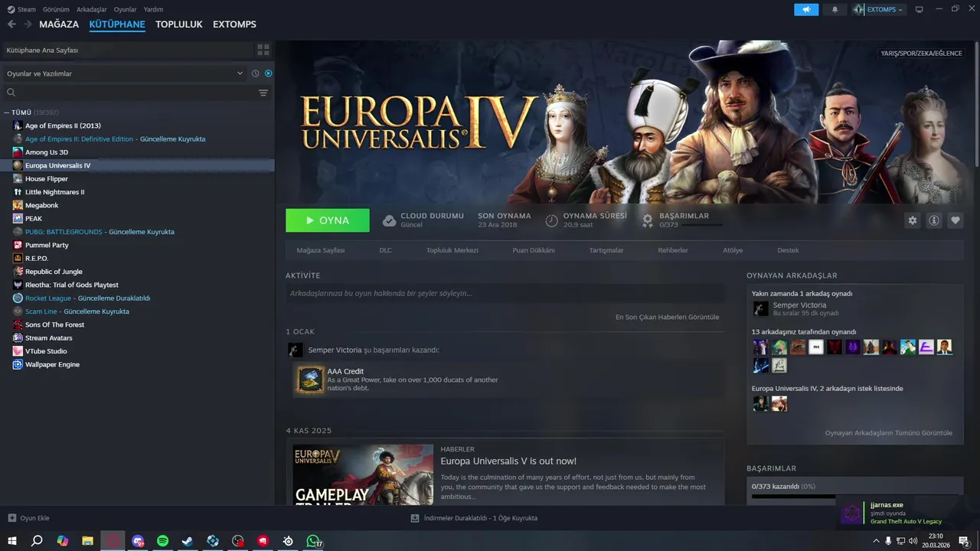Add Europa Universalis IV to favorites
The width and height of the screenshot is (980, 551).
pyautogui.click(x=955, y=220)
